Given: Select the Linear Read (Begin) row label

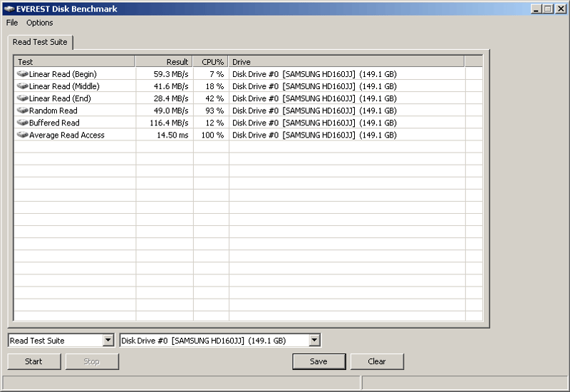Looking at the screenshot, I should 63,74.
